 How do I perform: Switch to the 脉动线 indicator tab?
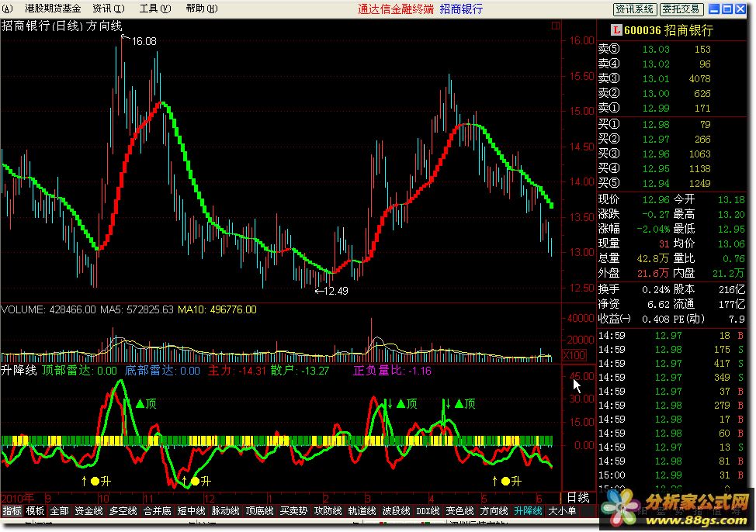226,510
